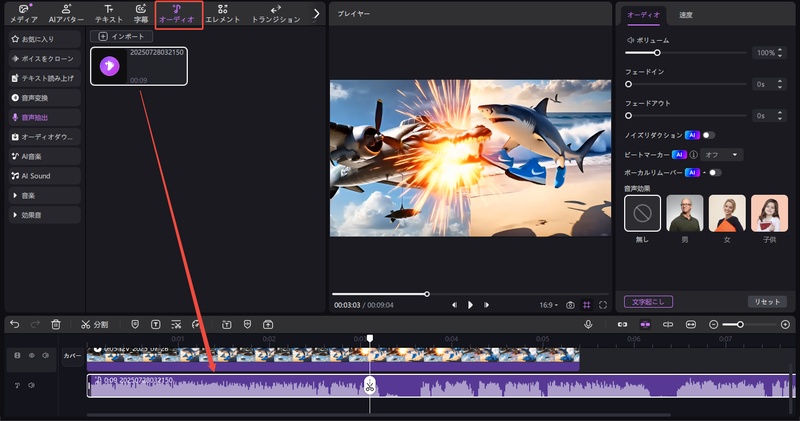Toggle ボーカルリムーバー switch
Image resolution: width=800 pixels, height=421 pixels.
715,172
